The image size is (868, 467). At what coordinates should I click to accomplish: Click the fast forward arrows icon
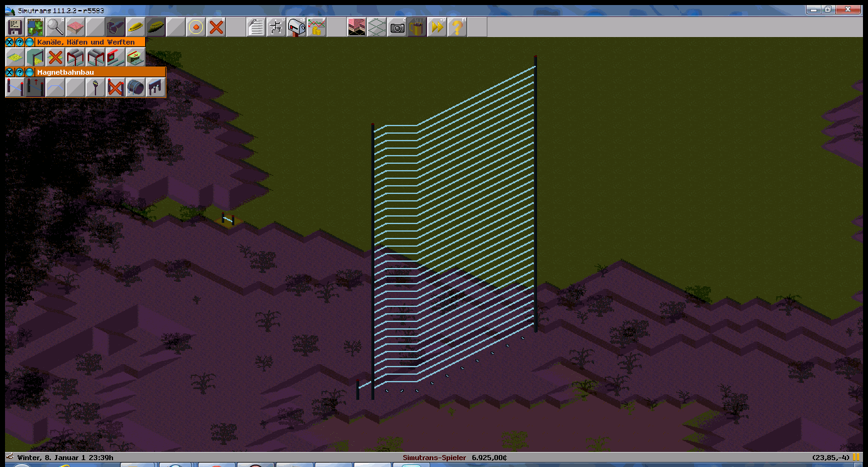click(x=437, y=27)
